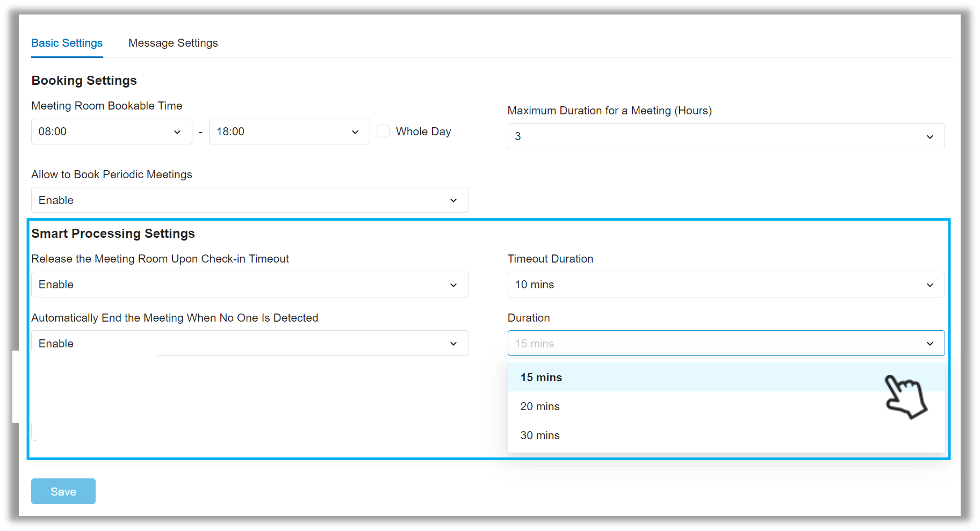Screen dimensions: 980x531
Task: Click the chevron on the Maximum Duration field
Action: [x=930, y=136]
